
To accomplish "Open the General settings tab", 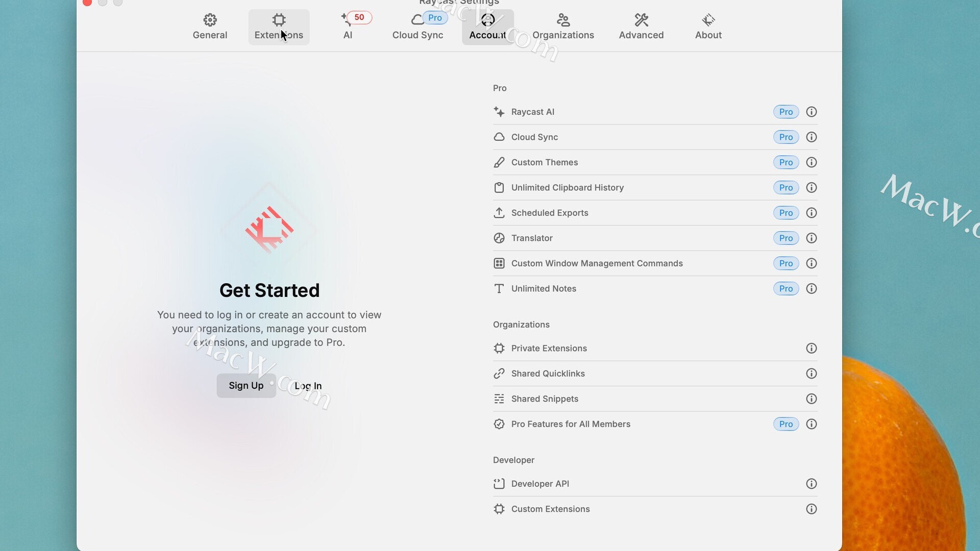I will [210, 27].
